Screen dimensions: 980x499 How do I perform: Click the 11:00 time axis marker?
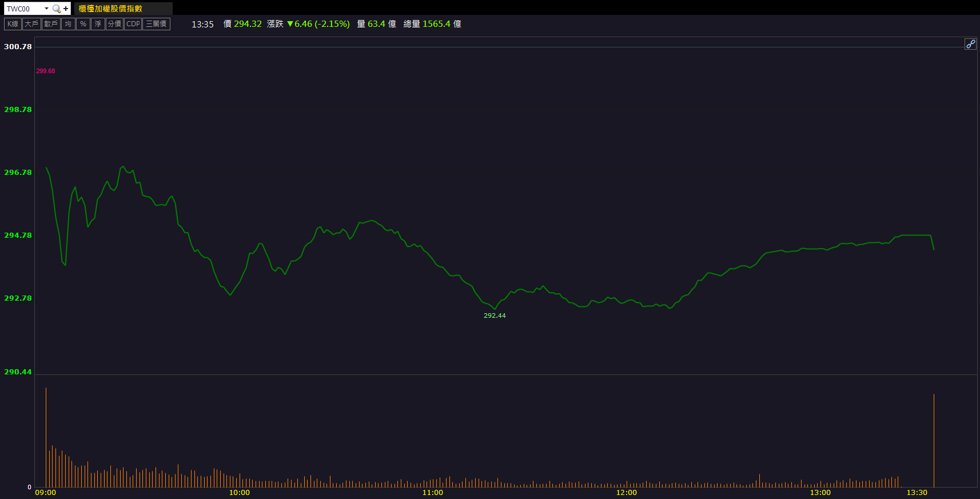433,493
